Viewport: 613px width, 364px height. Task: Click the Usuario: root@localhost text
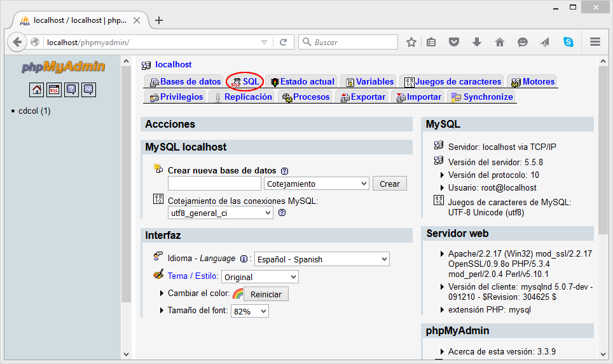click(x=492, y=188)
